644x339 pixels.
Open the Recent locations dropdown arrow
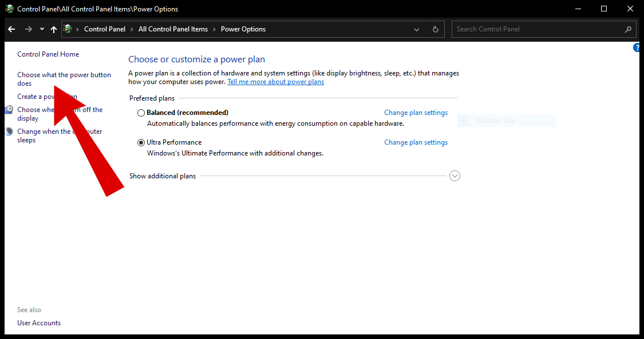[x=42, y=29]
